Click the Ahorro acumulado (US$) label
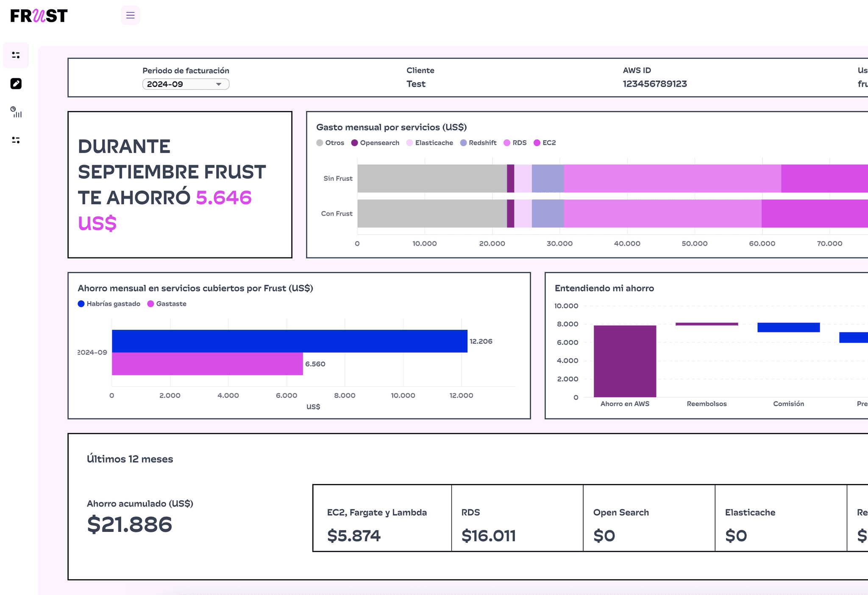Screen dimensions: 868x595 (140, 504)
